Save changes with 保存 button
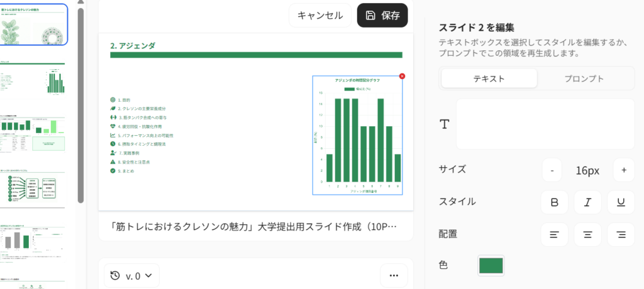 coord(382,16)
